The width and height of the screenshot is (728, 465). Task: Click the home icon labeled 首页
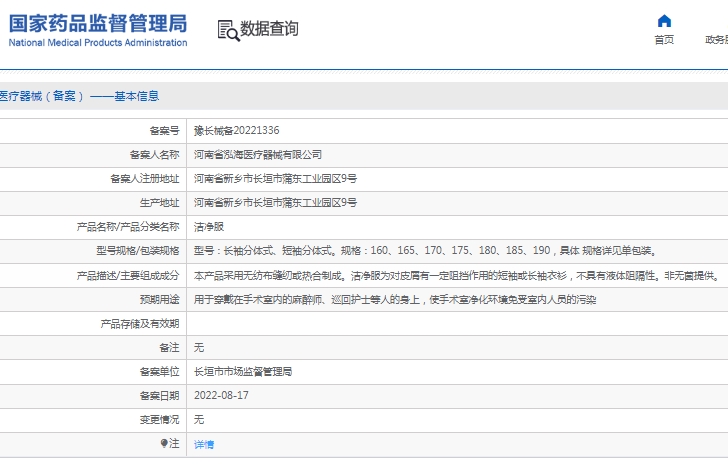point(664,21)
